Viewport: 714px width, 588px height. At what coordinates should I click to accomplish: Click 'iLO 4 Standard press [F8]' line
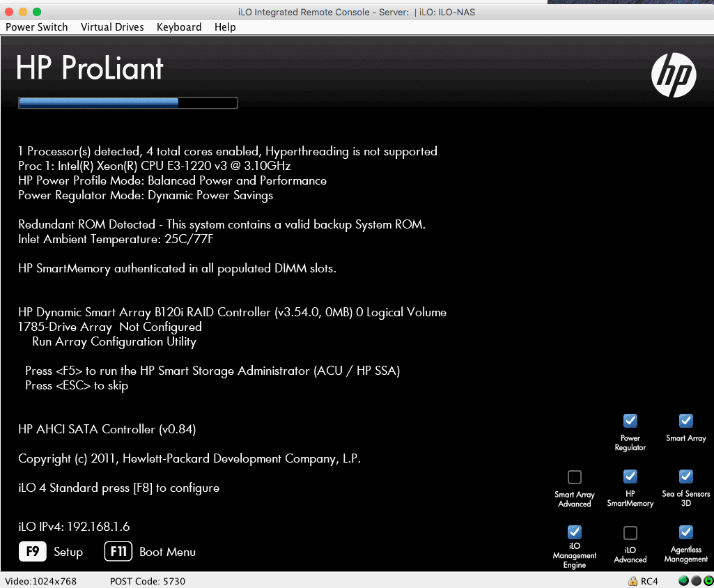pos(119,488)
